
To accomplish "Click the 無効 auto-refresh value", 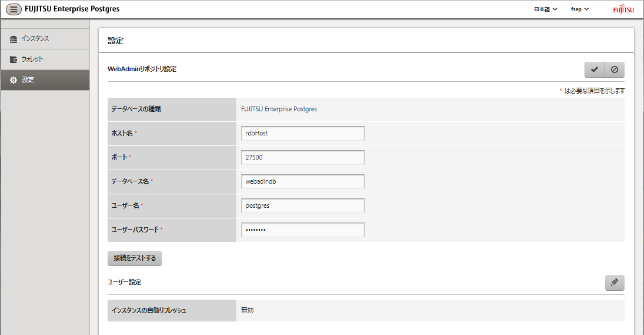I will tap(247, 310).
